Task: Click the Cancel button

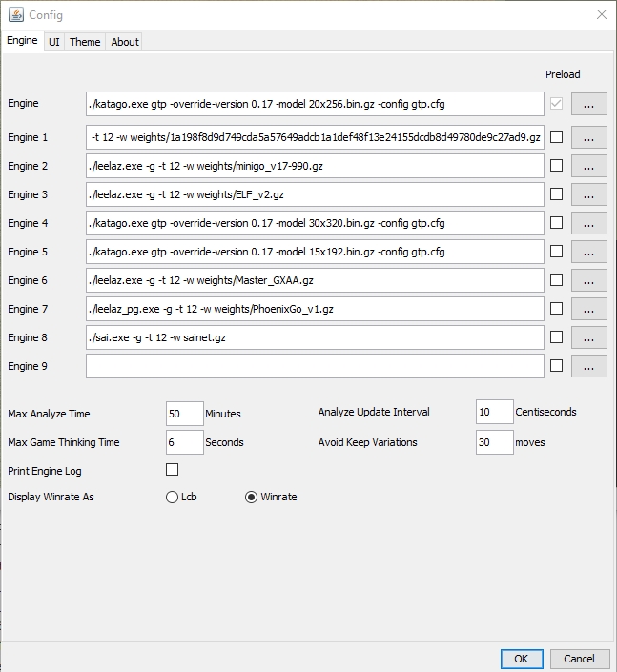Action: [579, 659]
